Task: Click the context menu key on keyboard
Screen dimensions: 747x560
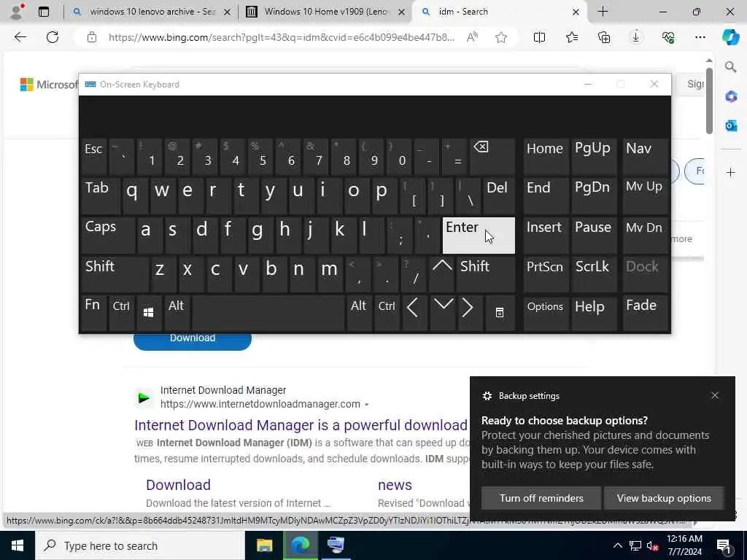Action: click(x=499, y=312)
